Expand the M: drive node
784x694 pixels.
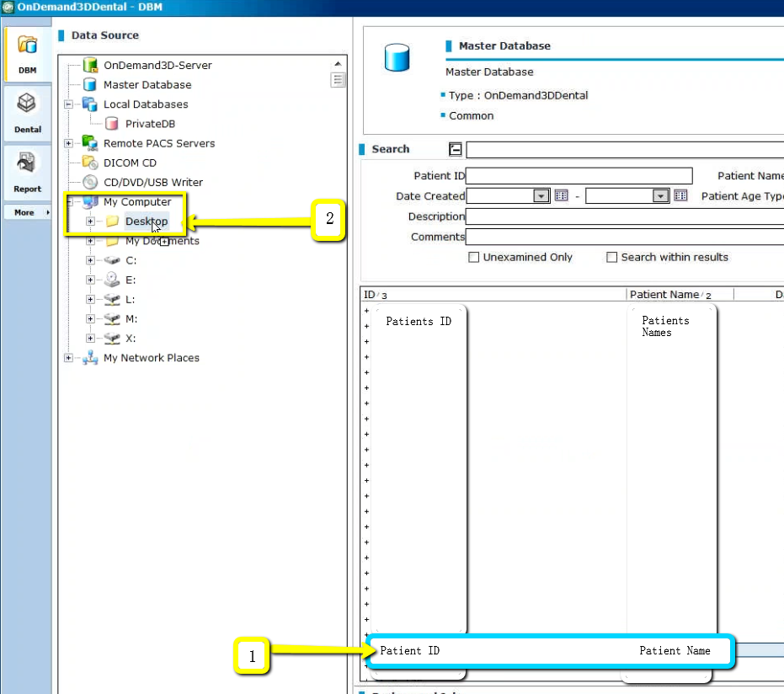[90, 318]
